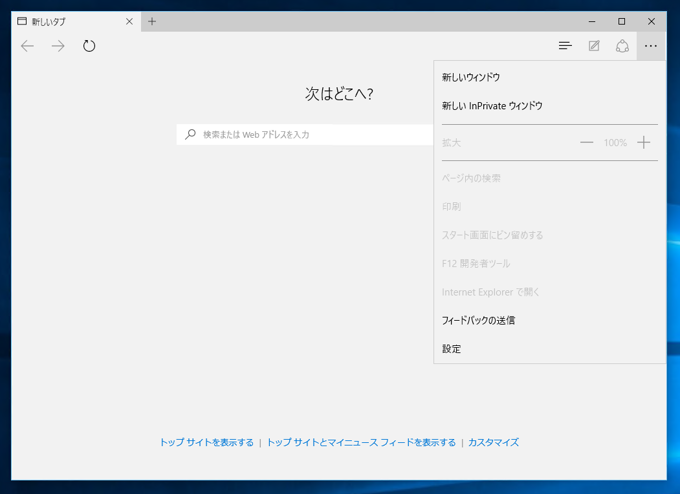The image size is (680, 494).
Task: Open the カスタマイズ link
Action: 493,442
